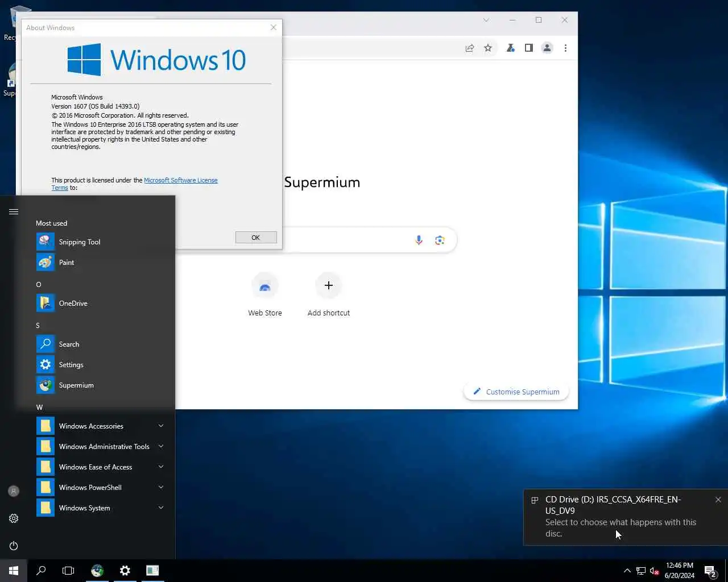Screen dimensions: 728x582
Task: Click OK in About Windows dialog
Action: [x=256, y=238]
